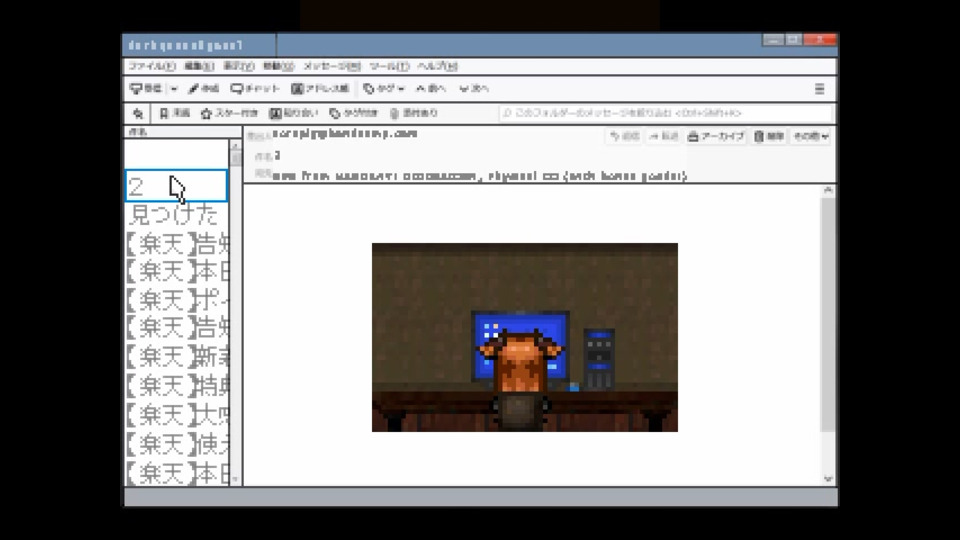Select the 【楽天】大 message in list
This screenshot has width=960, height=540.
(x=176, y=415)
